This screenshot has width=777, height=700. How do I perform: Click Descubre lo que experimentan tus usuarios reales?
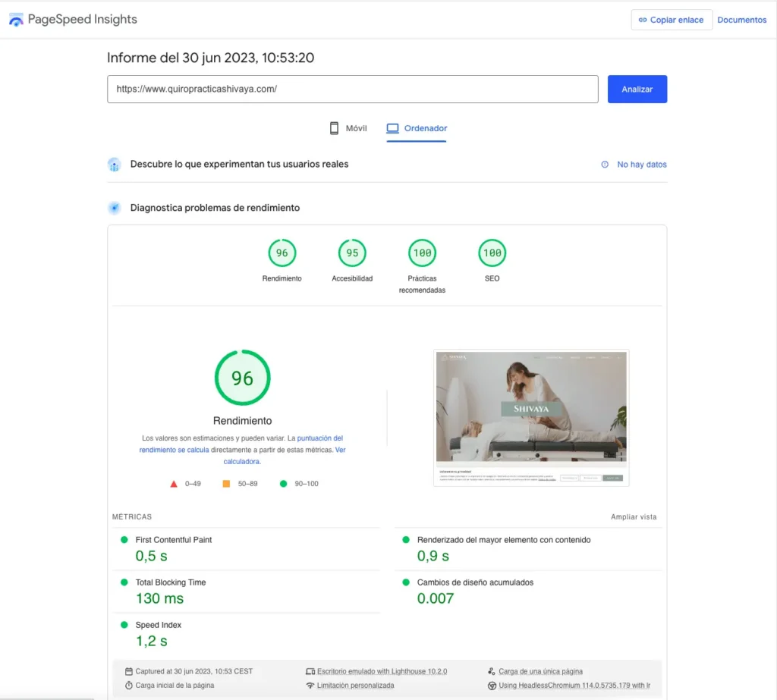239,165
